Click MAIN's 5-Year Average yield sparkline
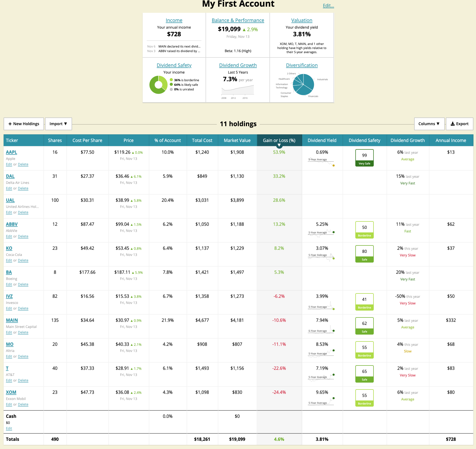Screen dimensions: 476x449 [x=321, y=329]
